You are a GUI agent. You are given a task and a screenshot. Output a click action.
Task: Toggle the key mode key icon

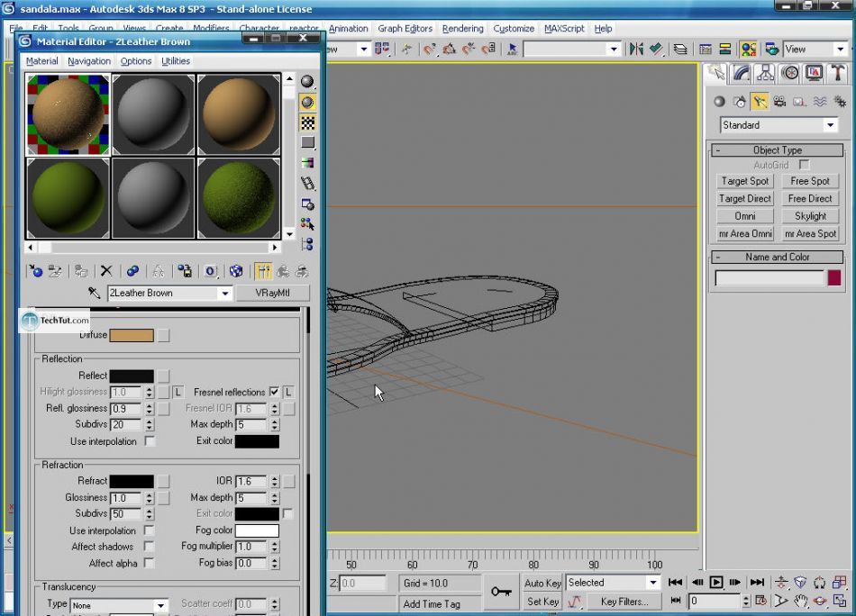[501, 592]
